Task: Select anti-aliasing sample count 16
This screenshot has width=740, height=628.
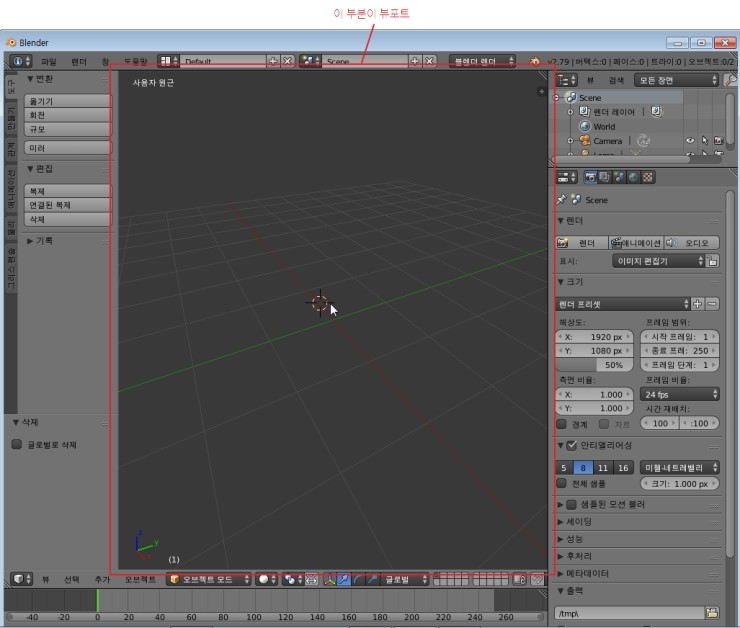Action: point(623,468)
